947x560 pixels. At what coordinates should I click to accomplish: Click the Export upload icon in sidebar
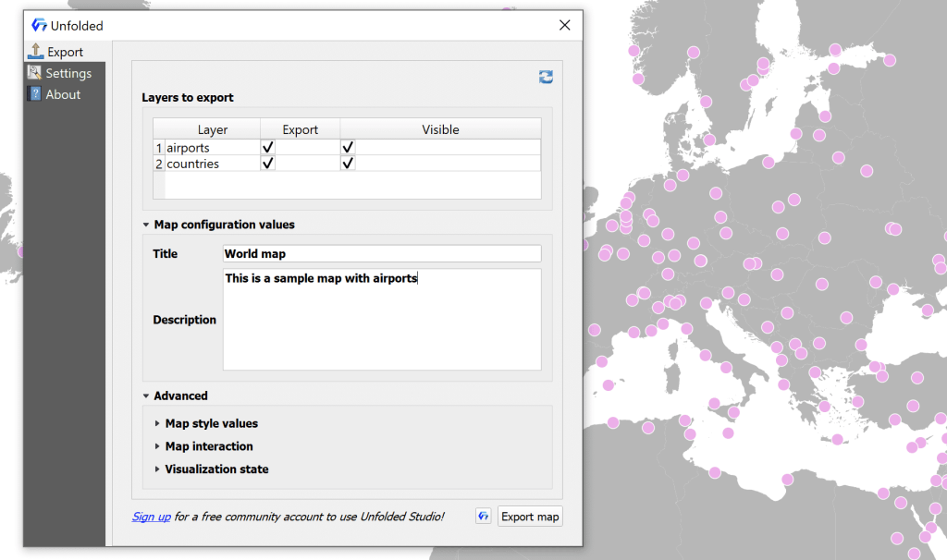(36, 52)
